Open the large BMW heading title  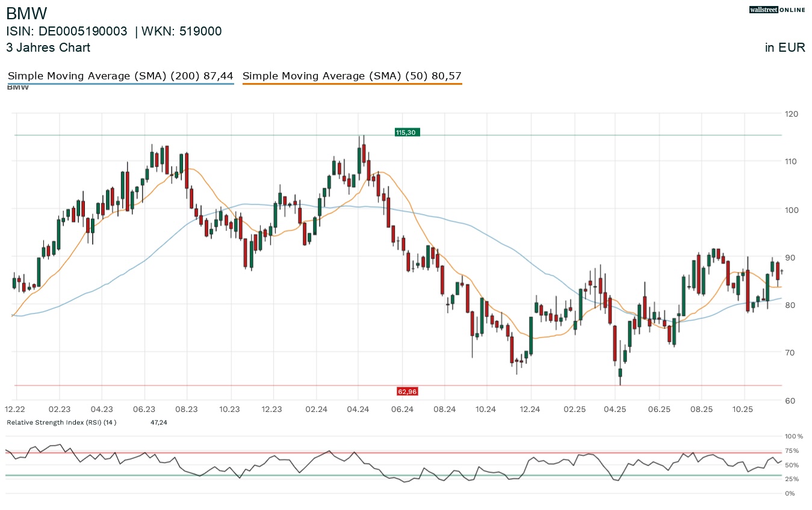pyautogui.click(x=26, y=13)
